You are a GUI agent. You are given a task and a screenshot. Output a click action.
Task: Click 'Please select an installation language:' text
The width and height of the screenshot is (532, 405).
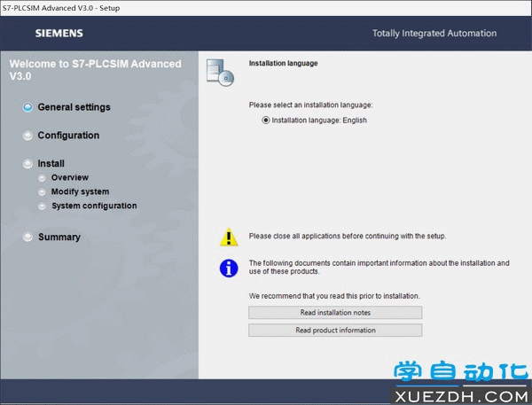(x=311, y=105)
